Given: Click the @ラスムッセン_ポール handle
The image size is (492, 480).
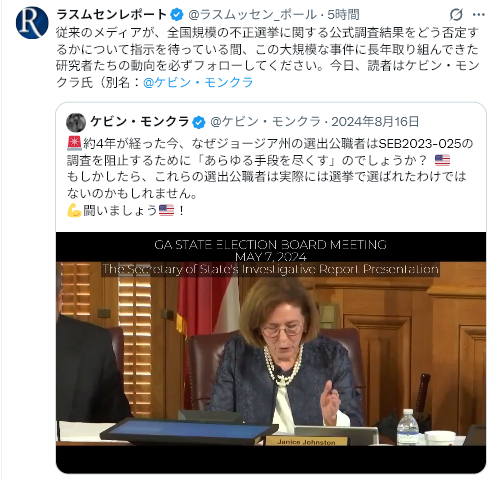Looking at the screenshot, I should pos(253,15).
